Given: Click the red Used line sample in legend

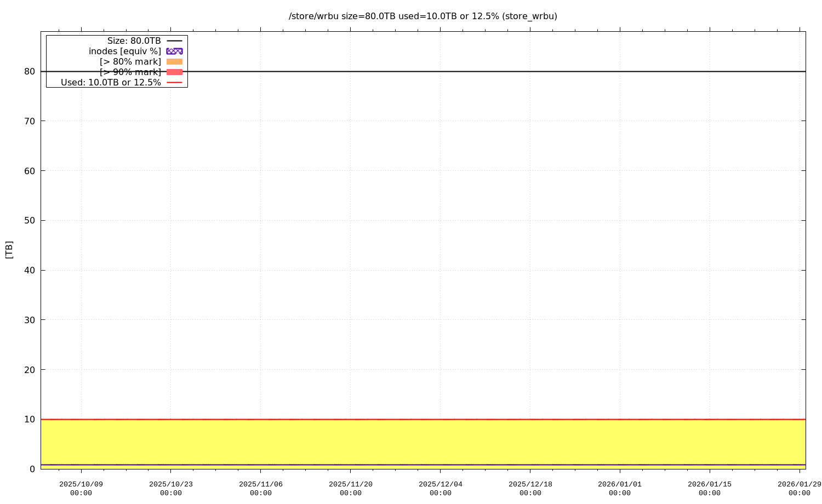Looking at the screenshot, I should [x=174, y=83].
